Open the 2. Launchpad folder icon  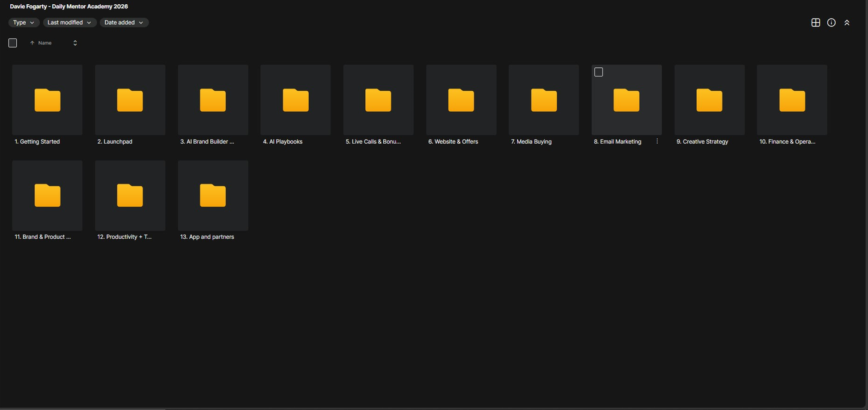(130, 100)
